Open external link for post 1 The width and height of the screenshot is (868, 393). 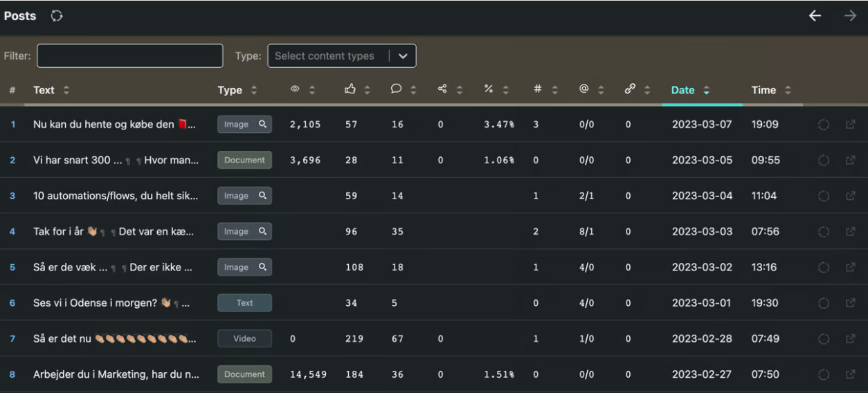pos(850,125)
